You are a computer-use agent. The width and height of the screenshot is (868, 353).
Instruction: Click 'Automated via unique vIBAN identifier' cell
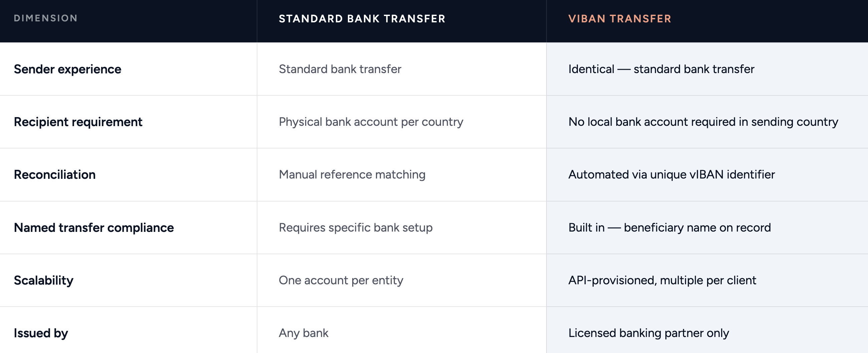672,174
